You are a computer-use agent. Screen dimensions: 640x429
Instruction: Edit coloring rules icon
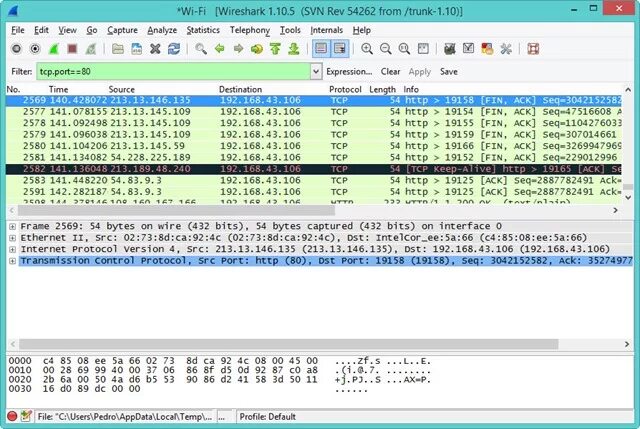click(x=487, y=49)
